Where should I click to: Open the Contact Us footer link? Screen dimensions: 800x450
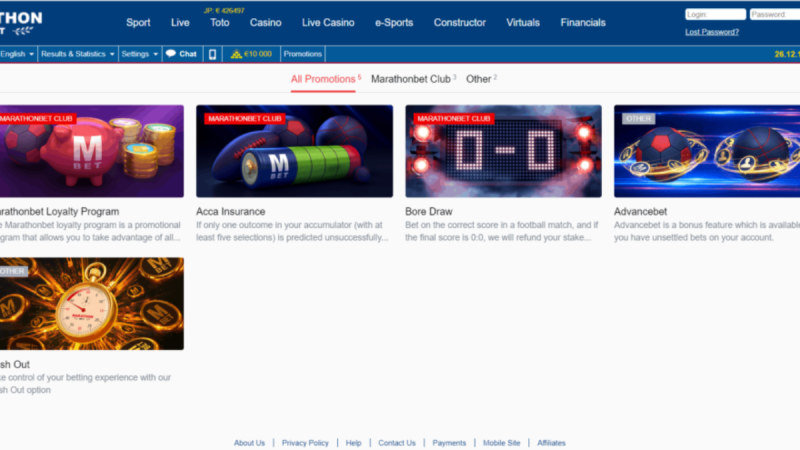coord(397,443)
